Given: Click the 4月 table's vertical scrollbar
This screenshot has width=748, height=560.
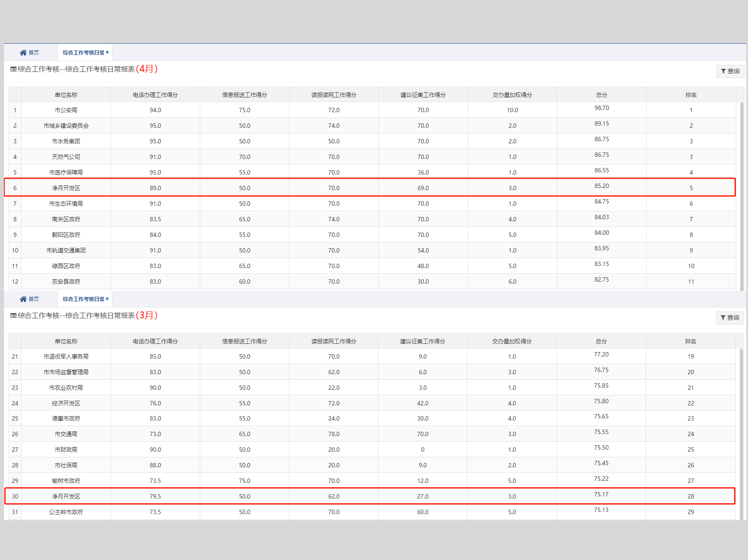Looking at the screenshot, I should [x=741, y=195].
